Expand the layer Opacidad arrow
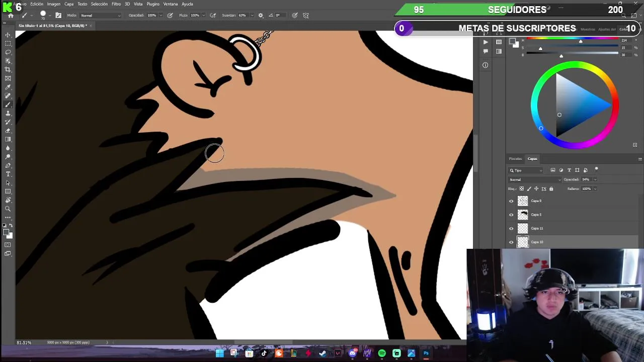The width and height of the screenshot is (644, 362). [595, 179]
